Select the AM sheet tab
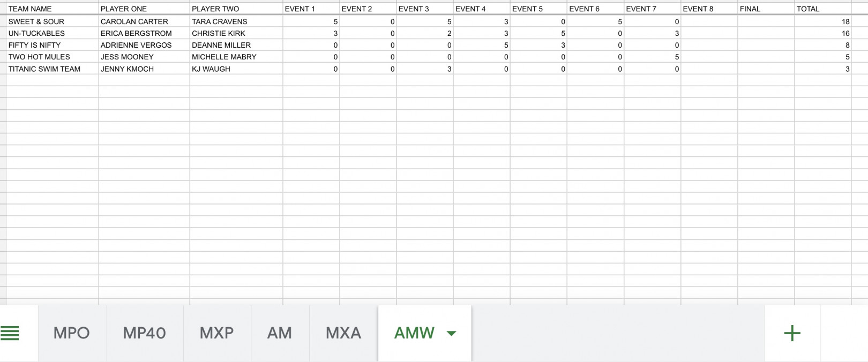The image size is (868, 362). pos(280,333)
